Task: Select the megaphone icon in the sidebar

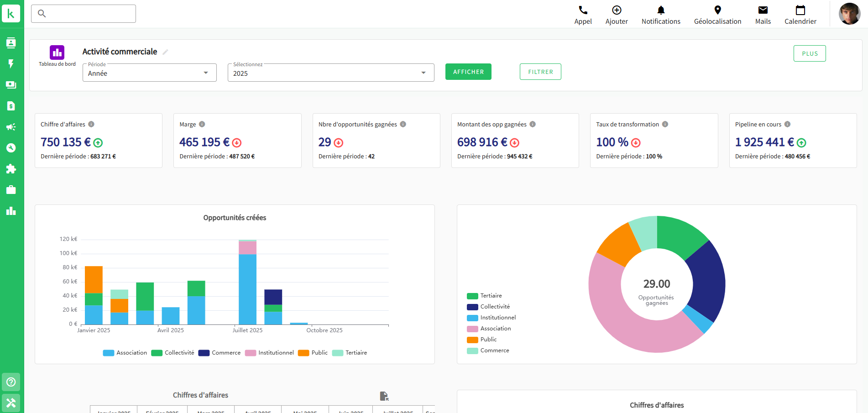Action: coord(11,127)
